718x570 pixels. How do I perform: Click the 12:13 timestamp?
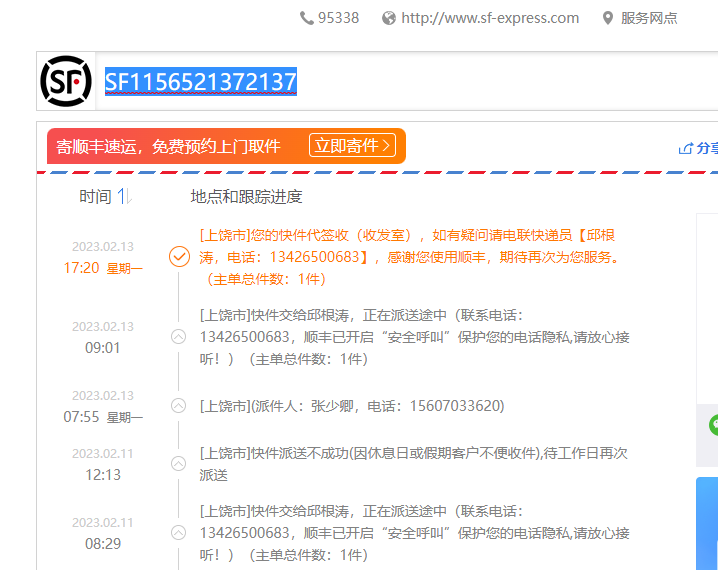103,475
